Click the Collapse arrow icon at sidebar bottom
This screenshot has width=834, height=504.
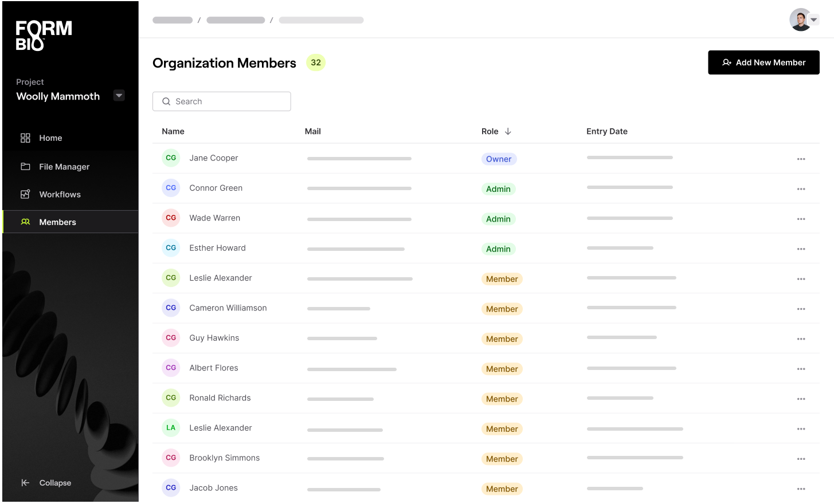(25, 483)
